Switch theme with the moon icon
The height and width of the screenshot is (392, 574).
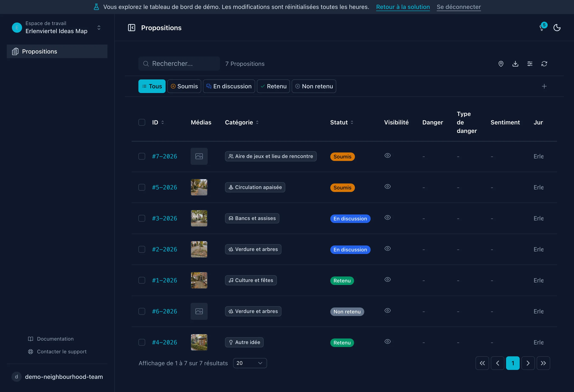pos(557,28)
